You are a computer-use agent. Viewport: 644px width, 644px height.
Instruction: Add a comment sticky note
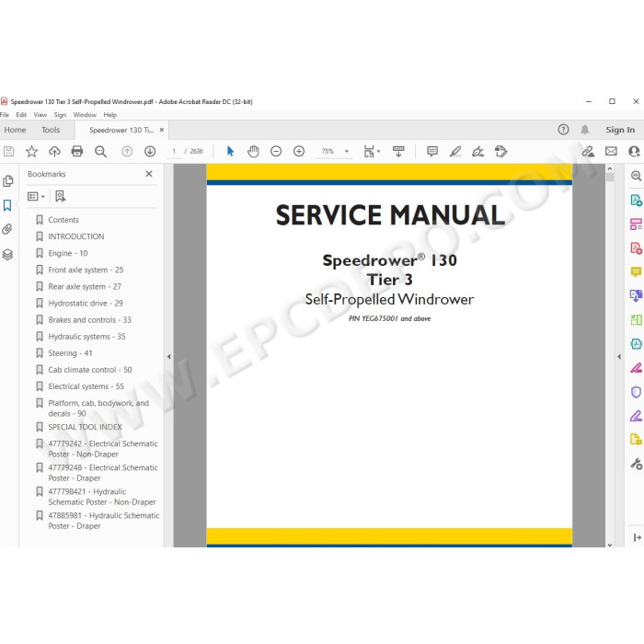pos(432,152)
